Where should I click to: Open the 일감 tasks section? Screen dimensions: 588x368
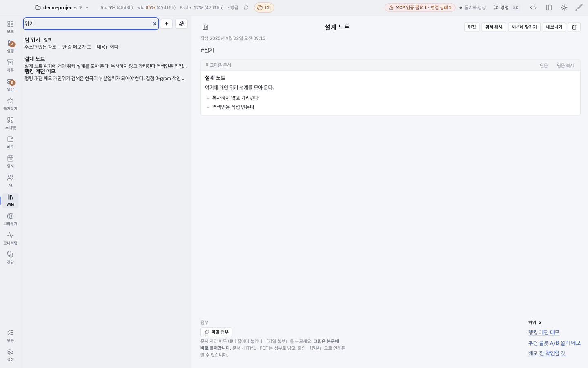(10, 85)
